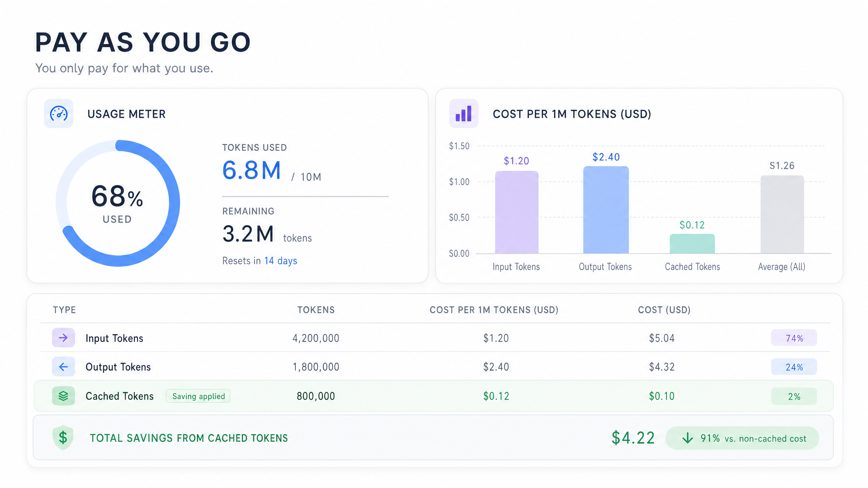Click the 1,800,000 tokens value
868x488 pixels.
(316, 367)
